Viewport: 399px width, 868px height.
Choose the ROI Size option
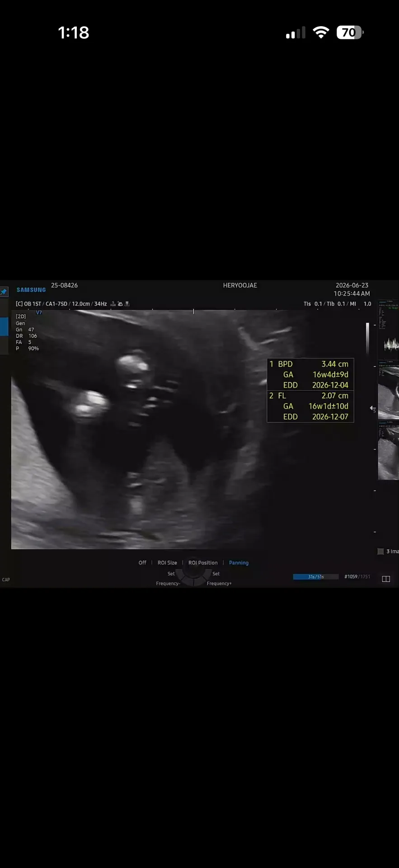point(167,563)
